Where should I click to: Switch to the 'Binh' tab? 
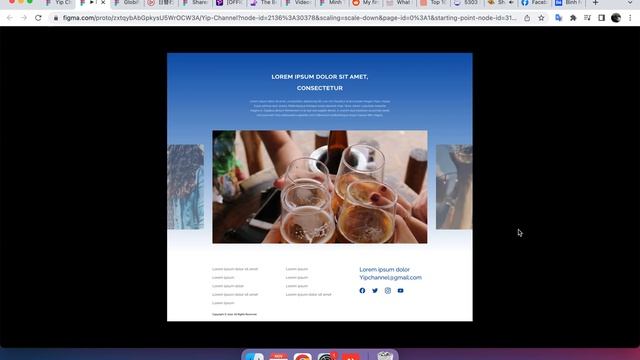[570, 3]
